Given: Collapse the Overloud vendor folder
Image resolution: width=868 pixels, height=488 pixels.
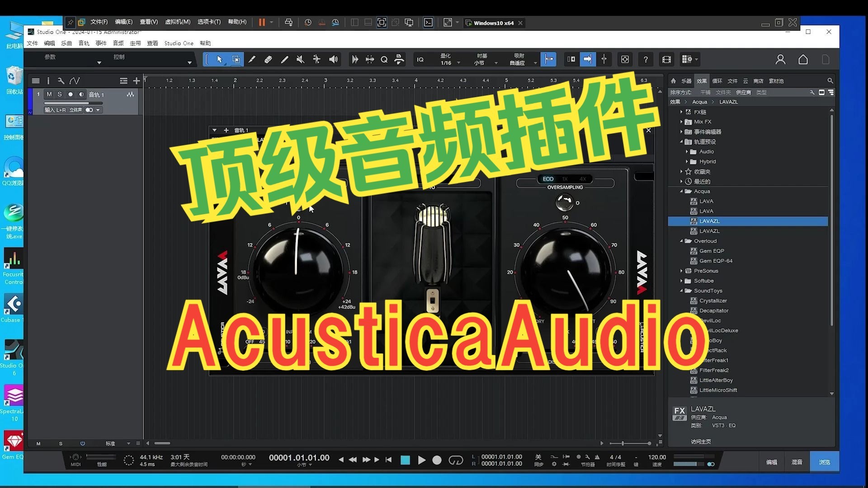Looking at the screenshot, I should (681, 241).
